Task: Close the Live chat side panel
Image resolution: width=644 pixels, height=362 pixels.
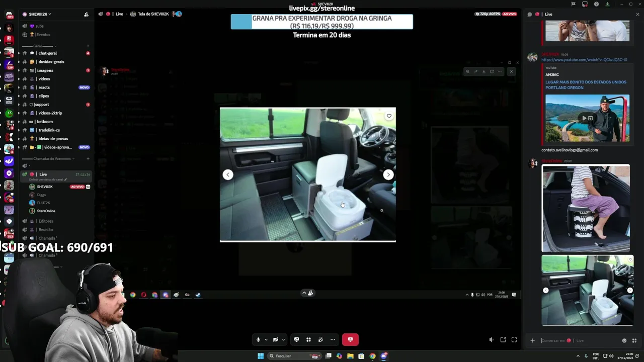Action: [637, 14]
